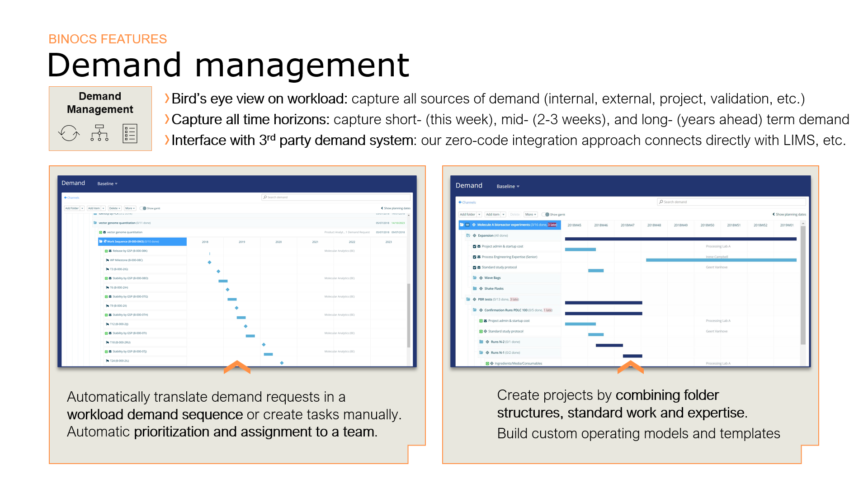Viewport: 868px width, 488px height.
Task: Click the sync arrows icon in the Demand Management card
Action: click(69, 133)
